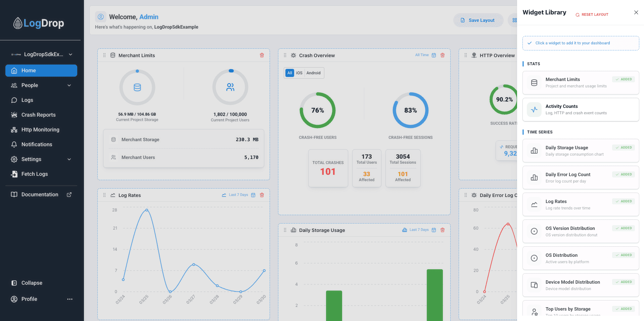Click the Total Crashes 101 card
This screenshot has width=644, height=321.
coord(328,168)
